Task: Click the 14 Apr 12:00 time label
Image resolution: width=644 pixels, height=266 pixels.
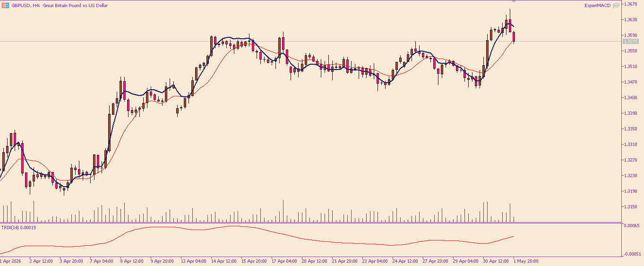Action: tap(224, 261)
